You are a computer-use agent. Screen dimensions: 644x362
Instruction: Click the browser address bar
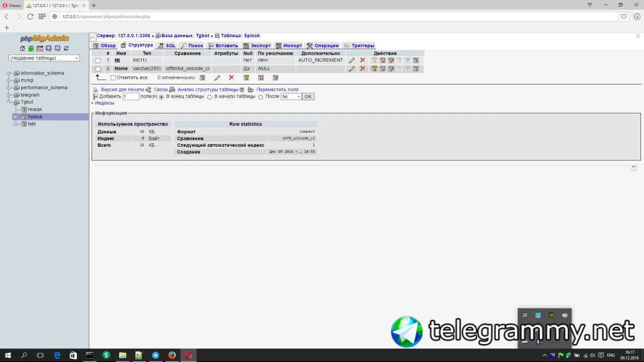pyautogui.click(x=333, y=17)
